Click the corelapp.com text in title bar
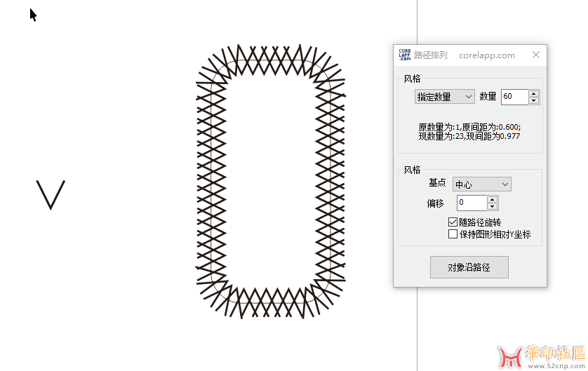The height and width of the screenshot is (371, 588). pyautogui.click(x=486, y=55)
